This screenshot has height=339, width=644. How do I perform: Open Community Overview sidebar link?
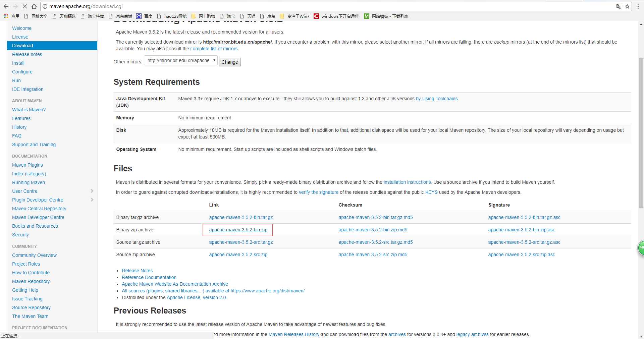(35, 255)
